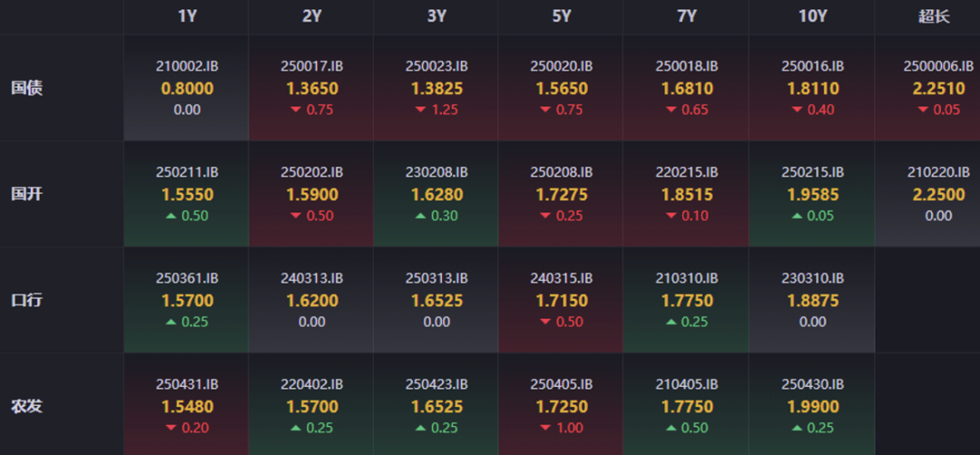The width and height of the screenshot is (980, 455).
Task: Click the red down arrow in the 2500006.IB cell
Action: (923, 110)
